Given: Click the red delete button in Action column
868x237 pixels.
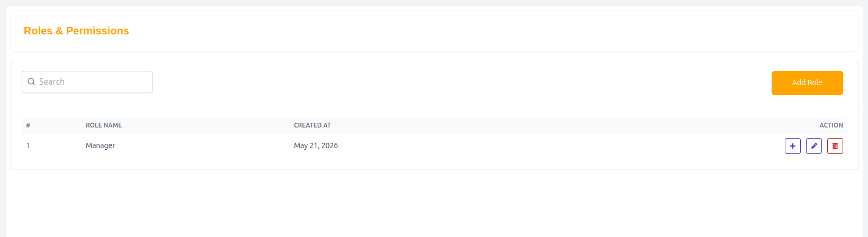Looking at the screenshot, I should pos(835,146).
